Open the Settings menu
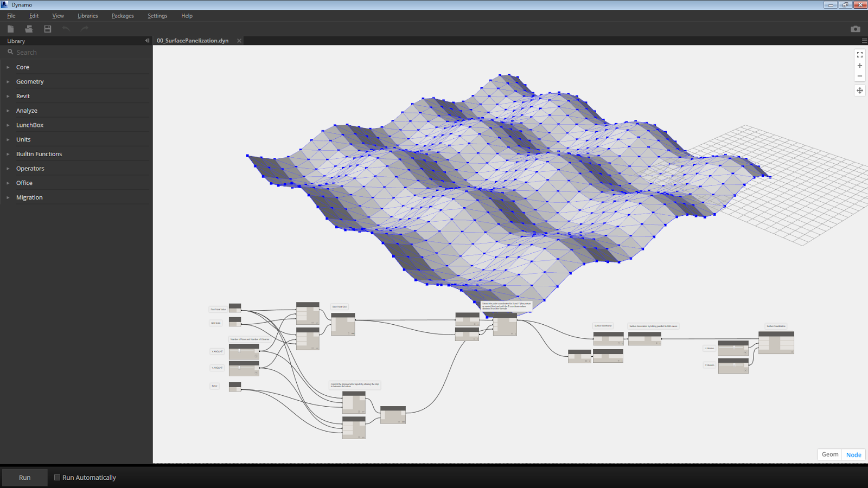The width and height of the screenshot is (868, 488). pyautogui.click(x=157, y=16)
